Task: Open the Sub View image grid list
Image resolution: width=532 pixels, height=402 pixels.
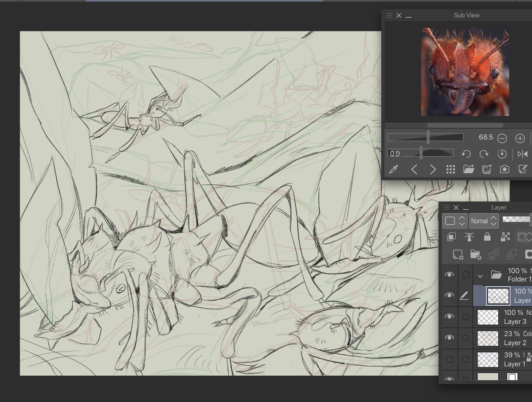Action: 450,169
